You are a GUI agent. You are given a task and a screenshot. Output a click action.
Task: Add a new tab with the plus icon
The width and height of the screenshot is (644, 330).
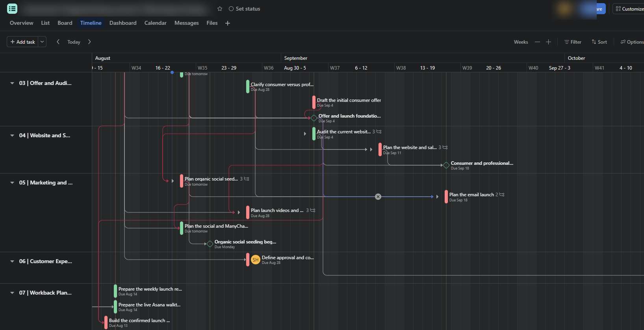(228, 23)
